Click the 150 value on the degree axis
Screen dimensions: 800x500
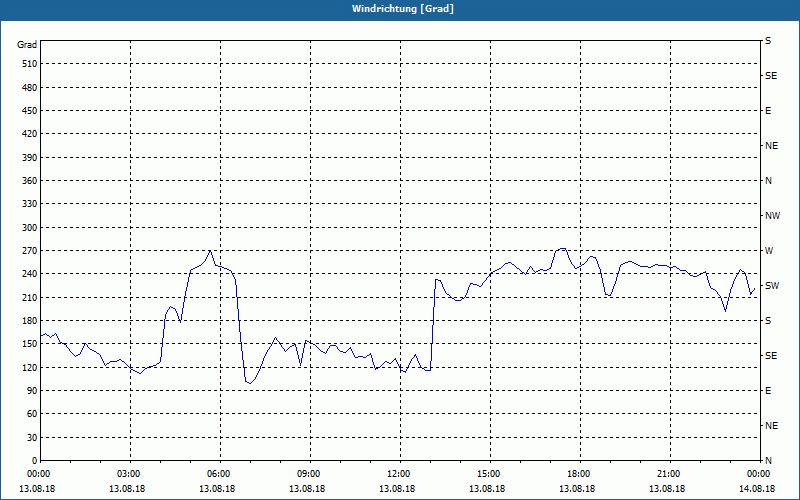point(30,343)
